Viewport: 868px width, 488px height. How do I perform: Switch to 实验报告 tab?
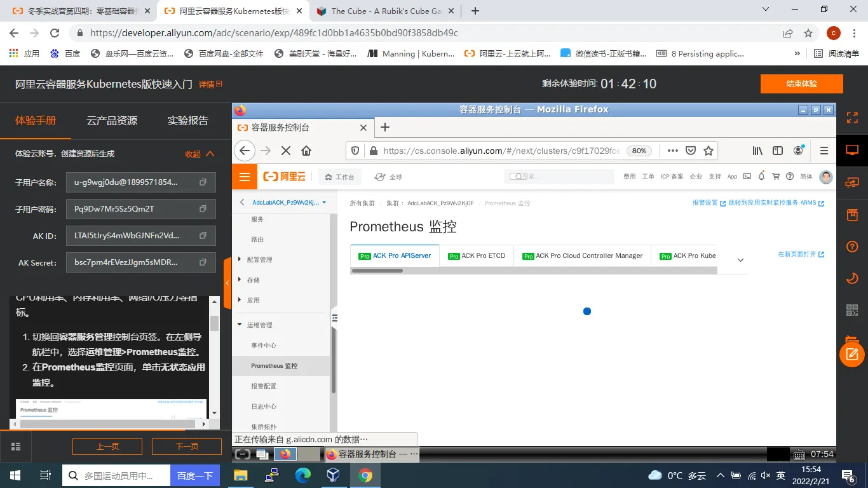[x=187, y=121]
